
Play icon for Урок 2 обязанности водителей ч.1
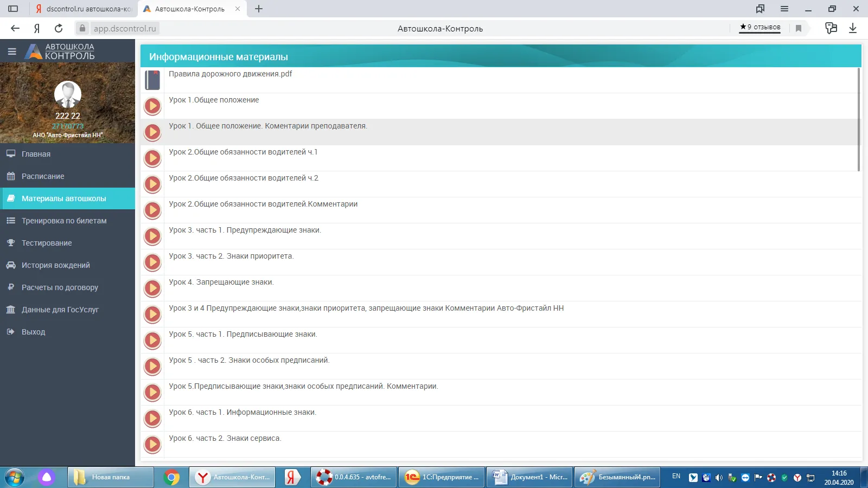pos(152,158)
